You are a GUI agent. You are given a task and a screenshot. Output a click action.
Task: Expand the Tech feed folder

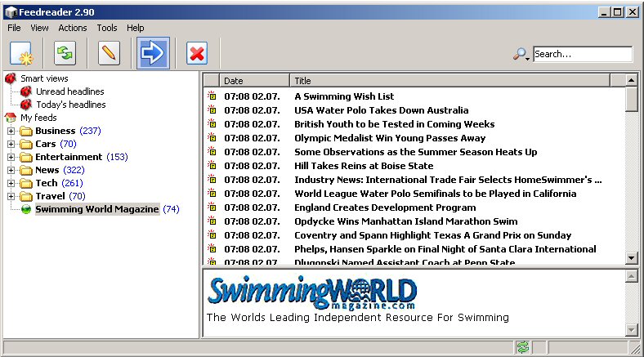click(11, 183)
